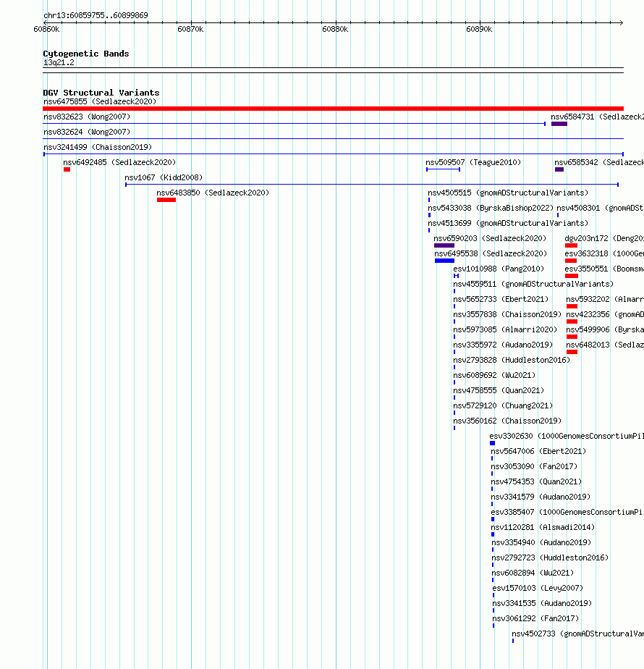Click the esv3385407 variant label
The width and height of the screenshot is (644, 669).
(x=567, y=513)
